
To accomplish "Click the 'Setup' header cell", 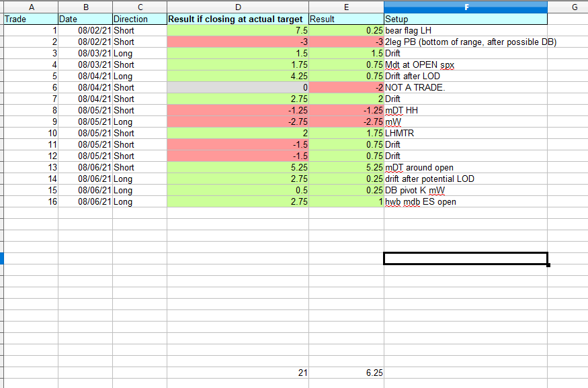I will coord(466,19).
